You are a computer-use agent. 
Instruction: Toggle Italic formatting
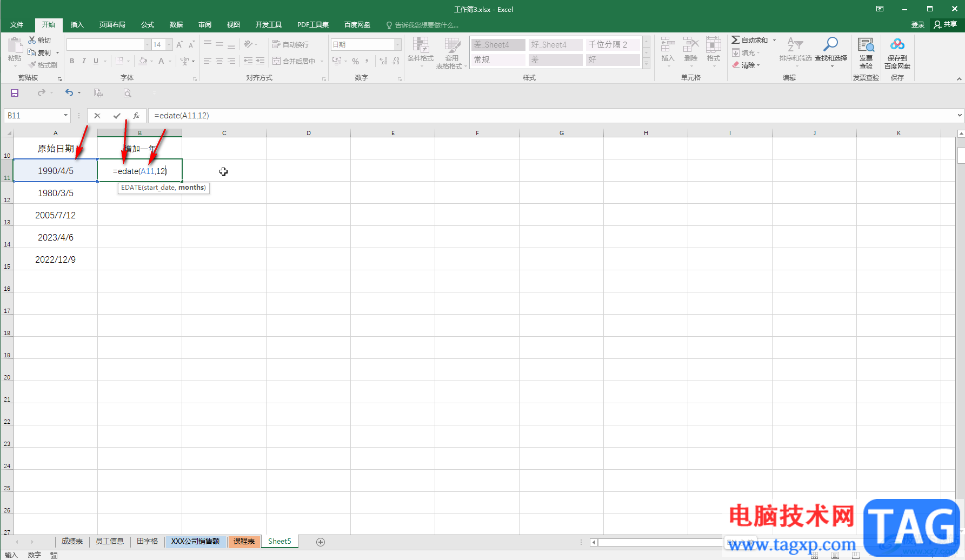pos(84,61)
